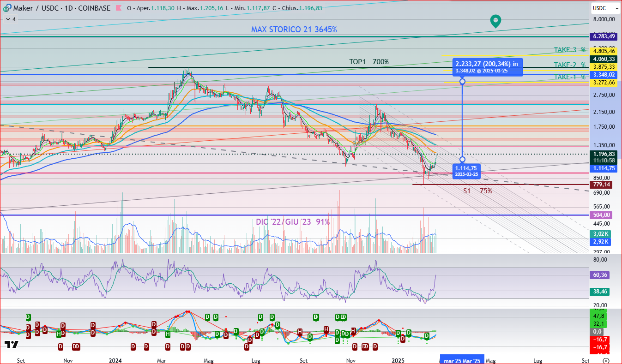Image resolution: width=622 pixels, height=364 pixels.
Task: Click the 2.233,27 (200,34%) measurement tooltip
Action: click(488, 67)
